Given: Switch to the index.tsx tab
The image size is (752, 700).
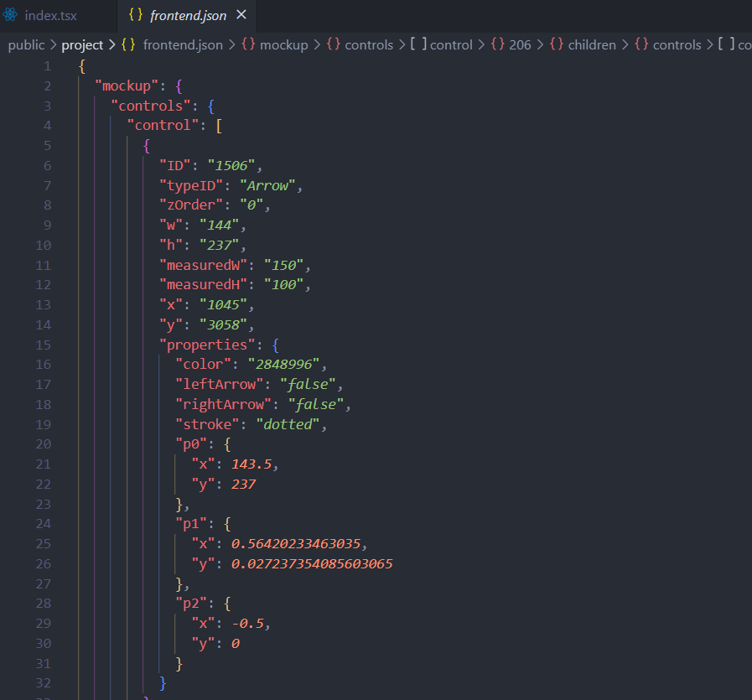Looking at the screenshot, I should [50, 15].
